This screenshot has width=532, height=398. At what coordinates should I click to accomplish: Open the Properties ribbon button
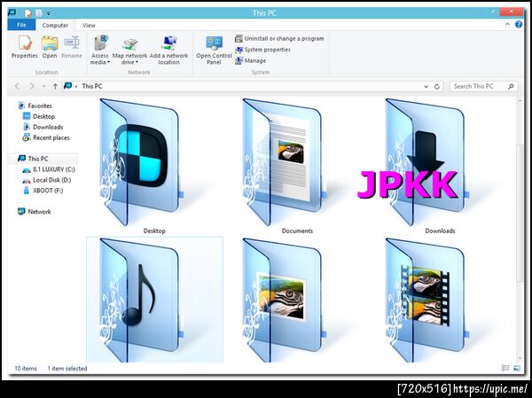coord(25,48)
